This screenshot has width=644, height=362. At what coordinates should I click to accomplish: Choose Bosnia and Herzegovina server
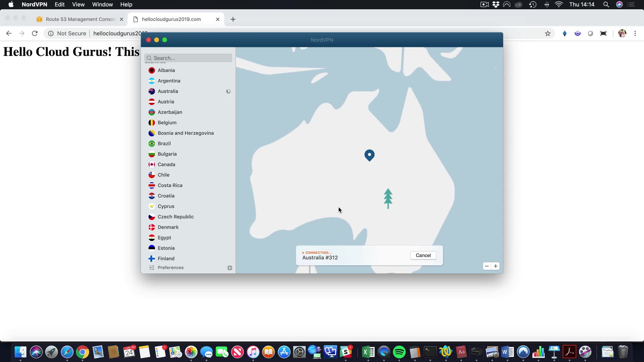[x=185, y=133]
